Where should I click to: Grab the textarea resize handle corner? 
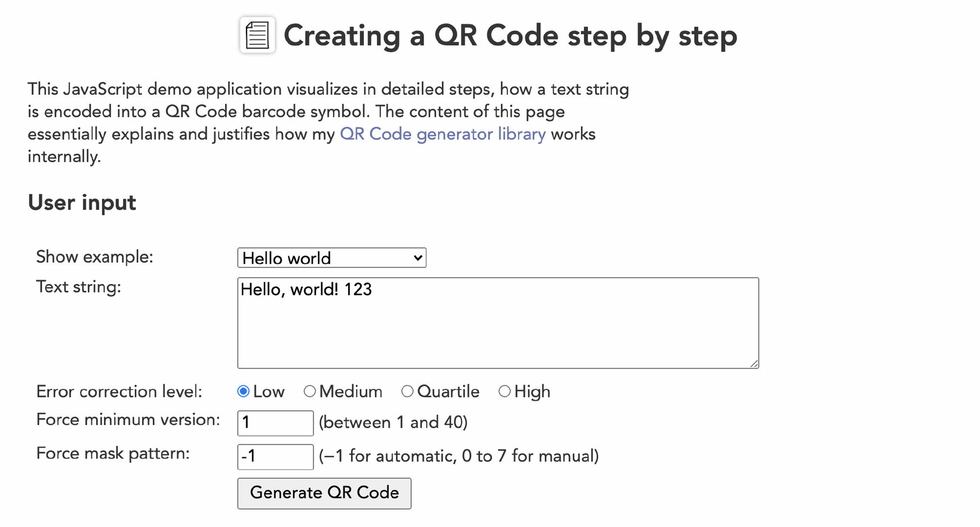pyautogui.click(x=754, y=364)
